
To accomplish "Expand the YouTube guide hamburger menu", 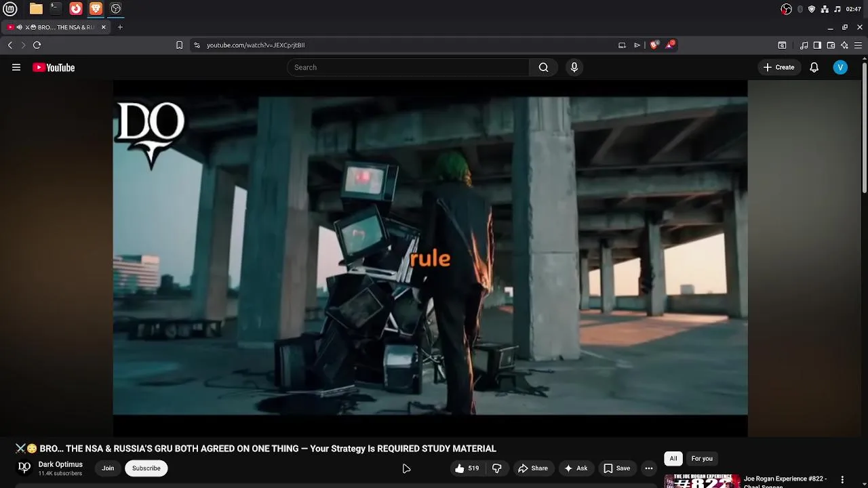I will pos(16,67).
